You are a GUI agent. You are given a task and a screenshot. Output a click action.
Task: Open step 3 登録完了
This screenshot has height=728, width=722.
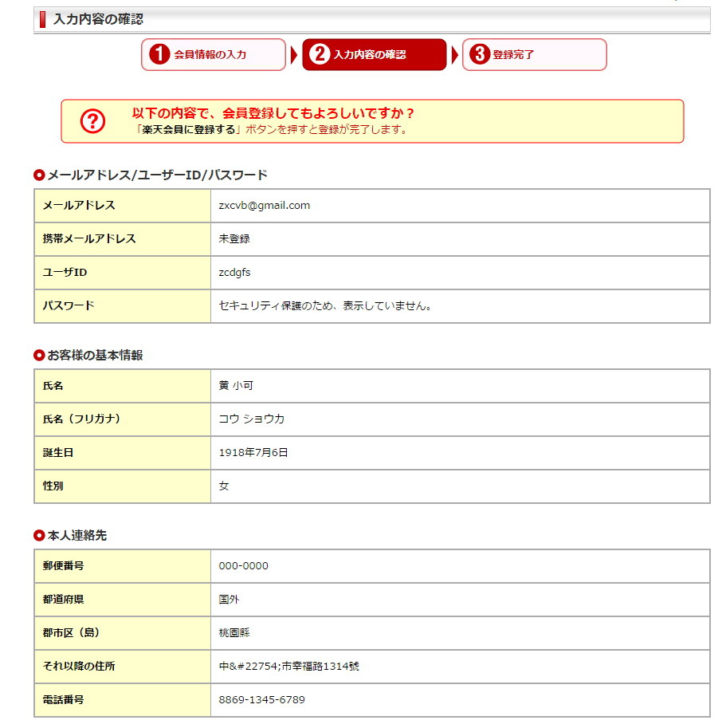pyautogui.click(x=535, y=55)
